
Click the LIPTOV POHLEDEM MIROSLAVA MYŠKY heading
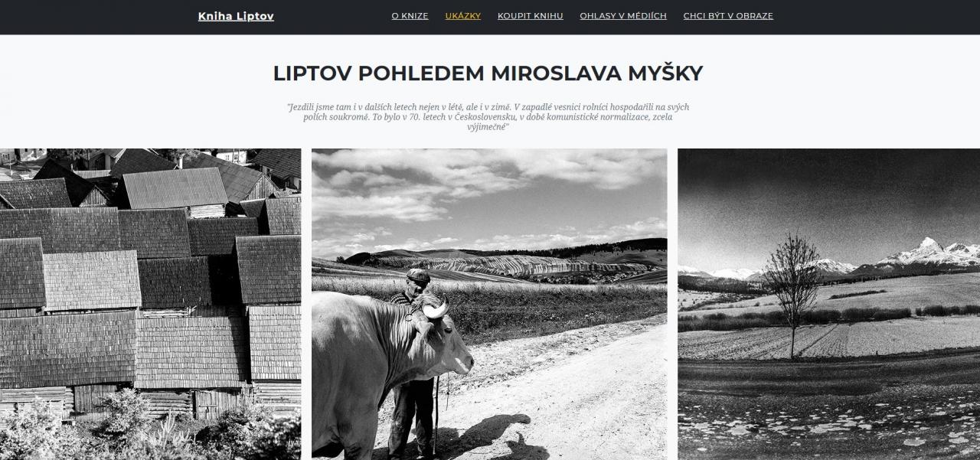point(488,73)
